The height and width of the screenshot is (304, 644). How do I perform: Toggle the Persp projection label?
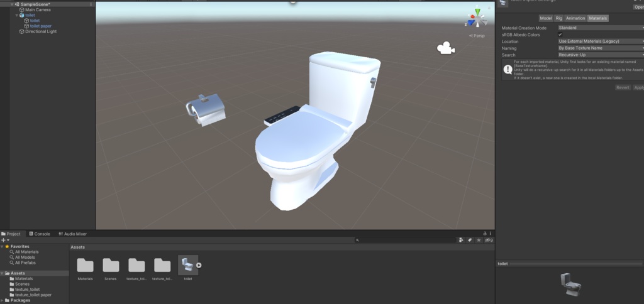(477, 36)
